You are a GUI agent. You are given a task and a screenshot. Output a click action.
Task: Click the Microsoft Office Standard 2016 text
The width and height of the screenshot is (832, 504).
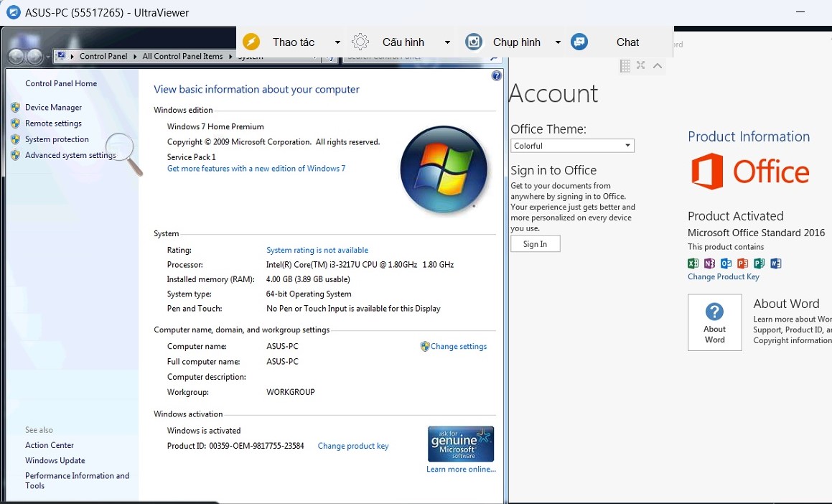click(x=756, y=233)
